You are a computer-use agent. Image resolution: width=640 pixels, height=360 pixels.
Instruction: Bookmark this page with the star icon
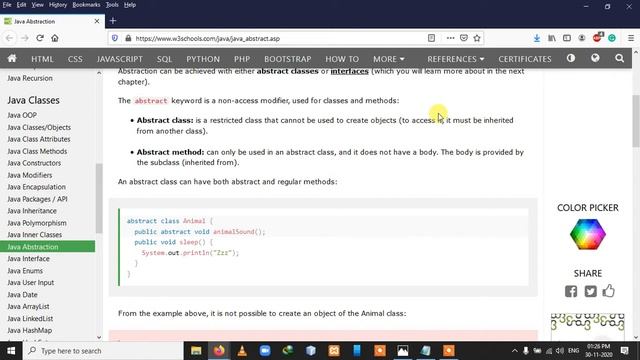point(477,38)
